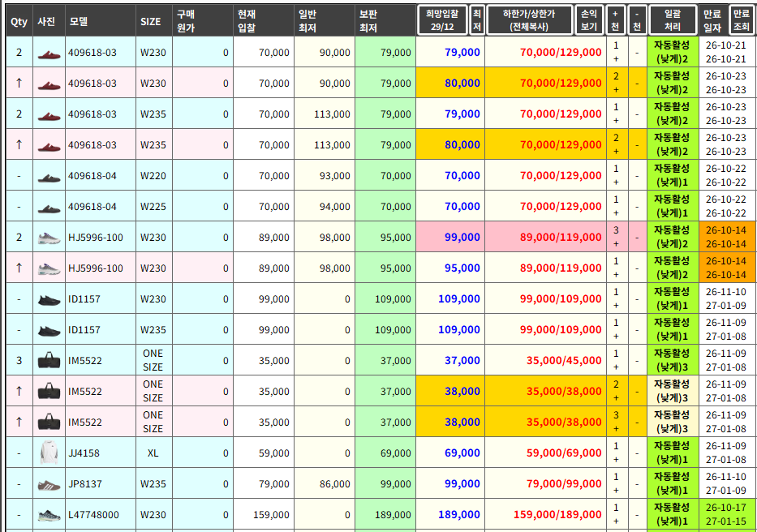Viewport: 757px width, 532px height.
Task: Click the plus sign in the 409618-03 W235 80,000 bid row
Action: (616, 152)
